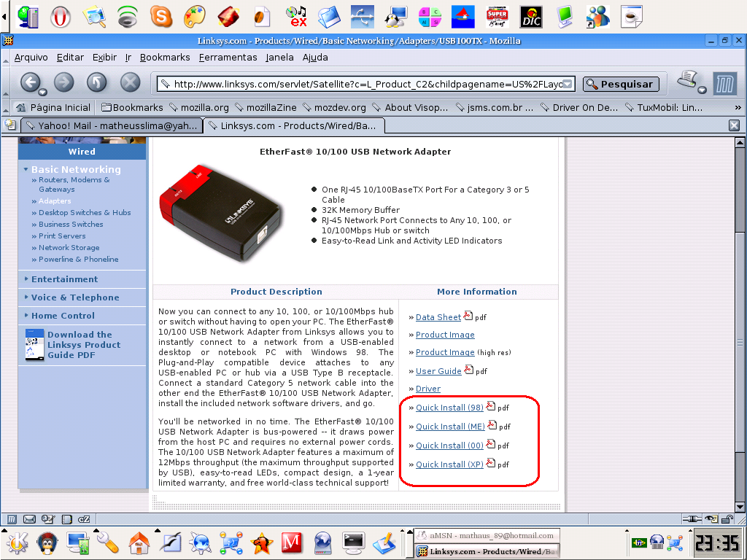Open the periodic table elements icon
This screenshot has height=560, width=747.
point(430,17)
